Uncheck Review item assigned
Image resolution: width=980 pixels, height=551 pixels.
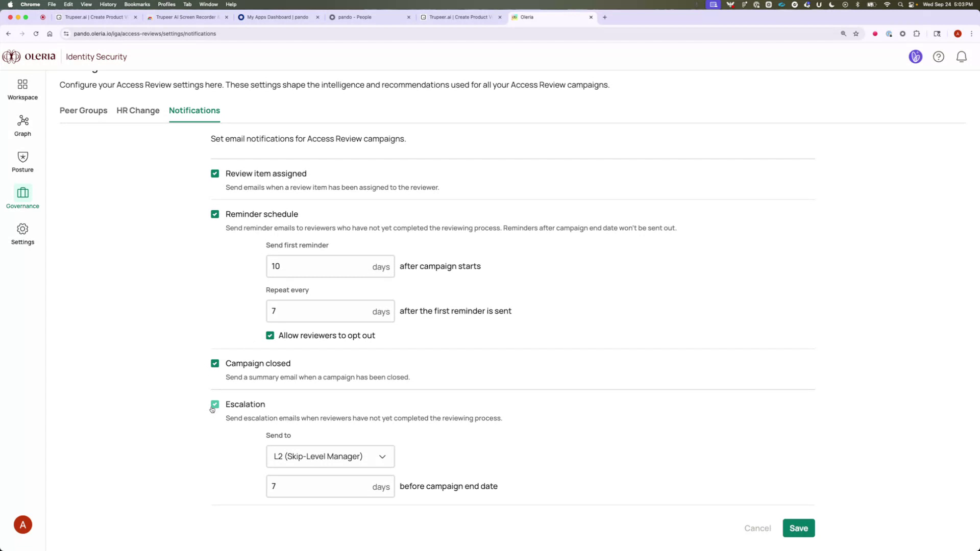coord(214,173)
